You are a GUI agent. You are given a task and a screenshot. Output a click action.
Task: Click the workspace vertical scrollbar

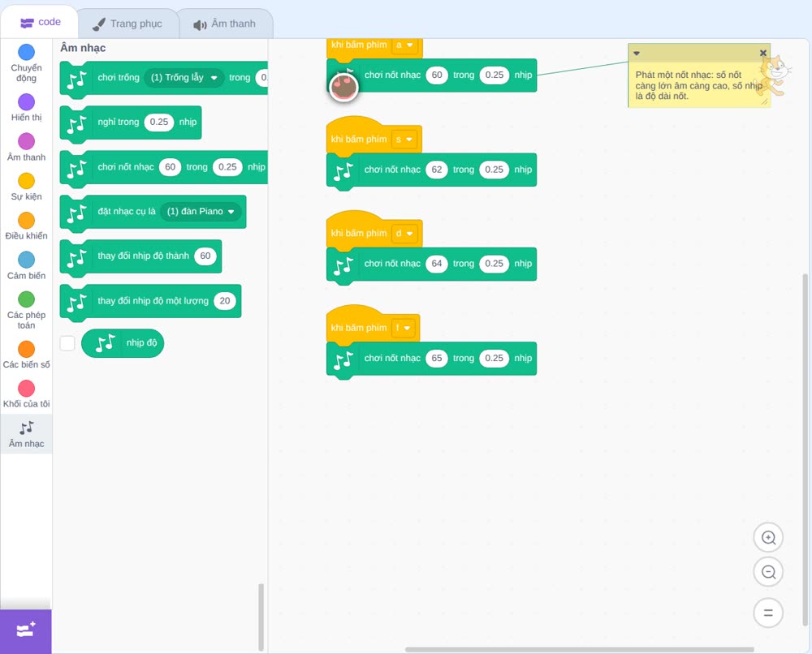pyautogui.click(x=806, y=449)
